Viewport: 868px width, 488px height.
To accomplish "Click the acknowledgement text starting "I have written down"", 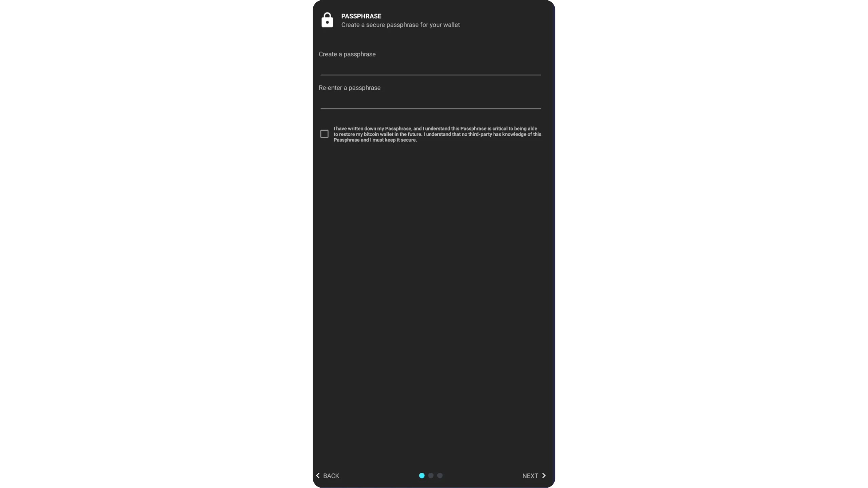I will 437,134.
